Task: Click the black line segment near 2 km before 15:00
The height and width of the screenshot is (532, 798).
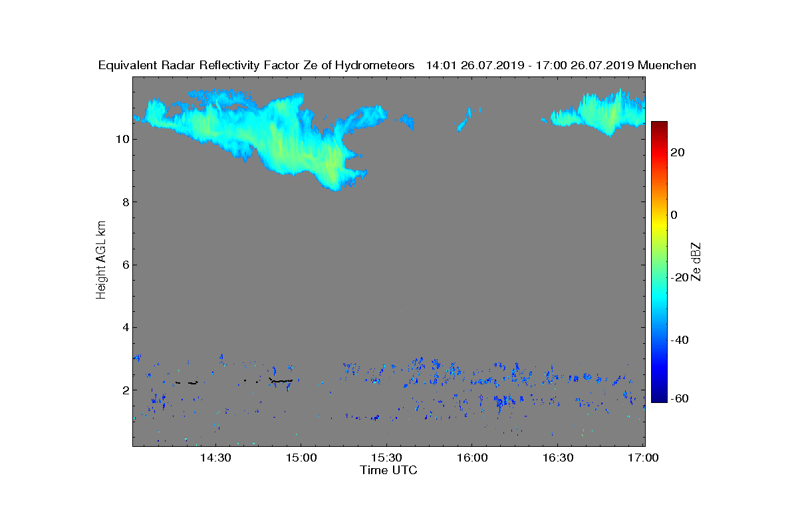Action: tap(281, 381)
